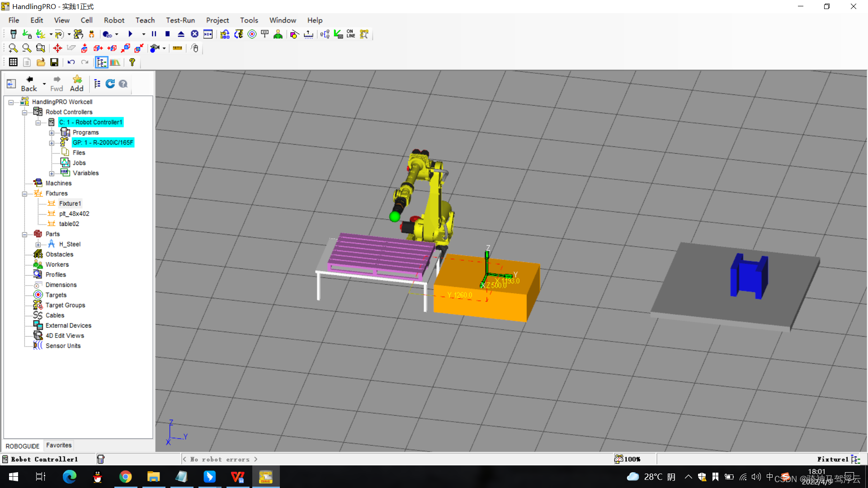Viewport: 868px width, 488px height.
Task: Click the measure ruler tool
Action: 177,48
